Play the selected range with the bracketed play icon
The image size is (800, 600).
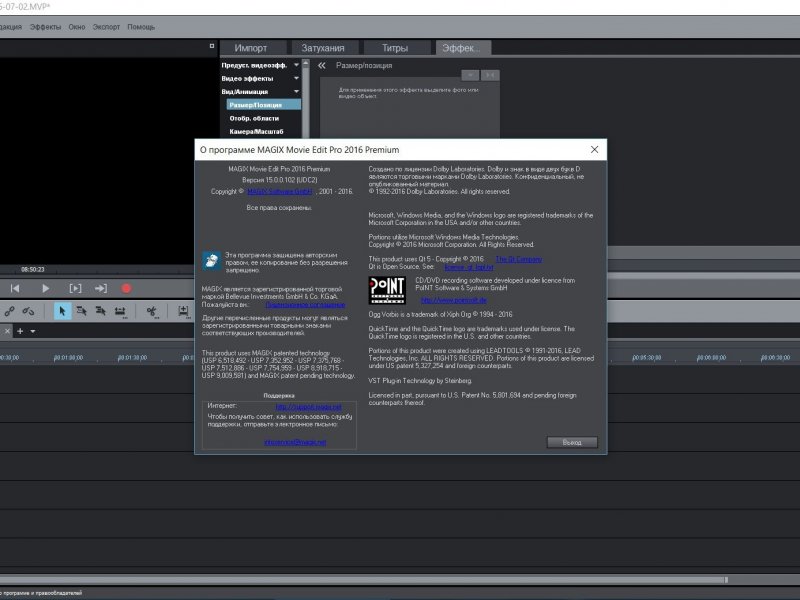point(75,288)
